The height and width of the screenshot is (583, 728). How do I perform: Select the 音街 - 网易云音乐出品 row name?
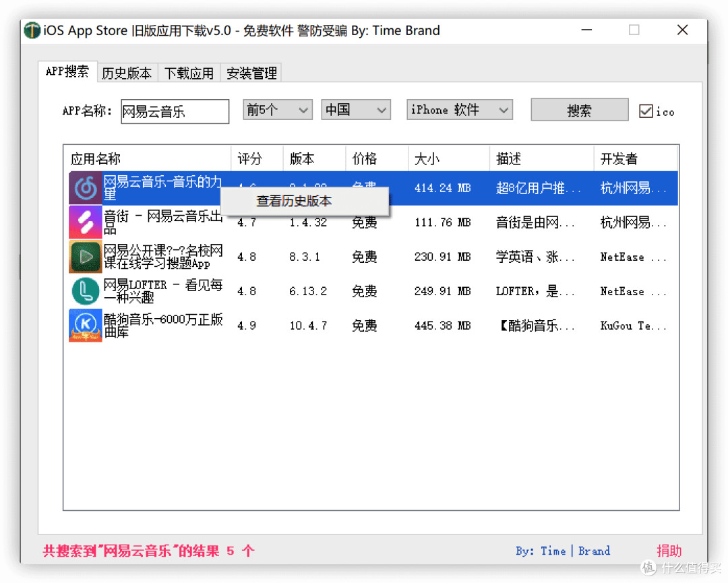(163, 222)
